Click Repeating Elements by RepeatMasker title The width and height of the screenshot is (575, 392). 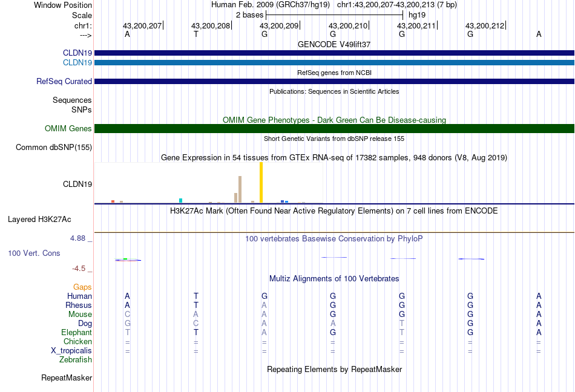[334, 369]
